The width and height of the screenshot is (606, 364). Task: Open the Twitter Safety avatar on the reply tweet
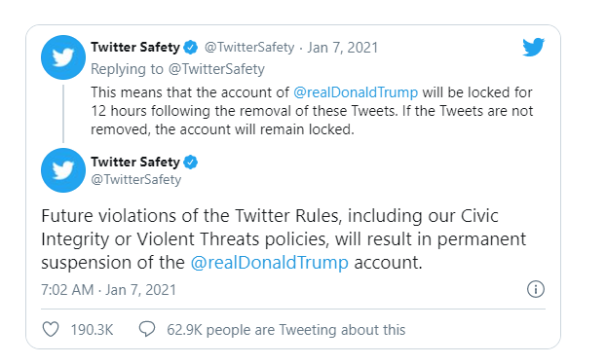click(63, 57)
